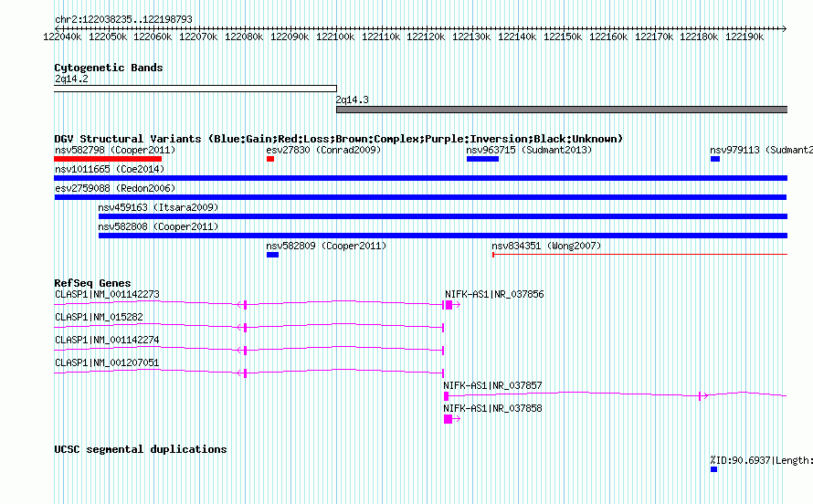This screenshot has width=813, height=504.
Task: Click the CLASP1|NM_001142274 gene label
Action: [x=107, y=340]
